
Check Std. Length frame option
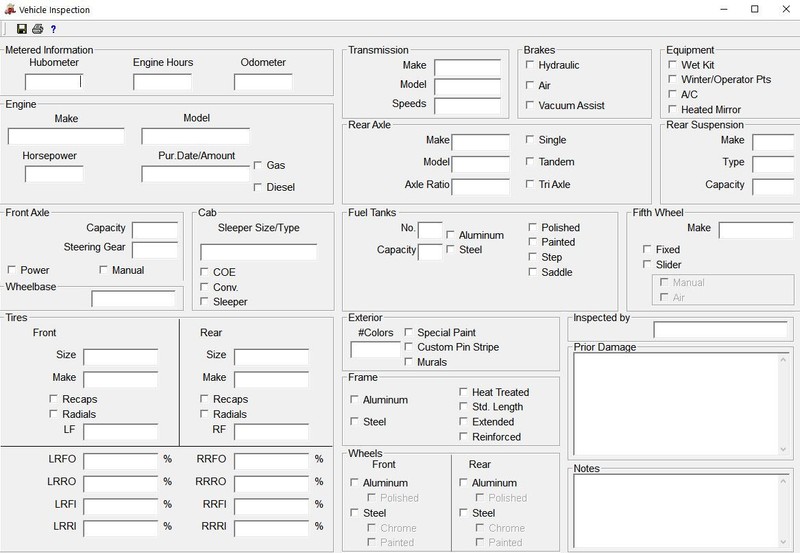pyautogui.click(x=463, y=407)
